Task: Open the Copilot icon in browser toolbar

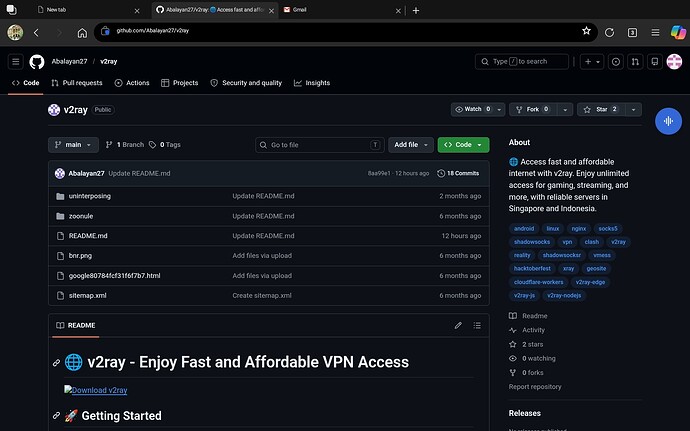Action: coord(678,32)
